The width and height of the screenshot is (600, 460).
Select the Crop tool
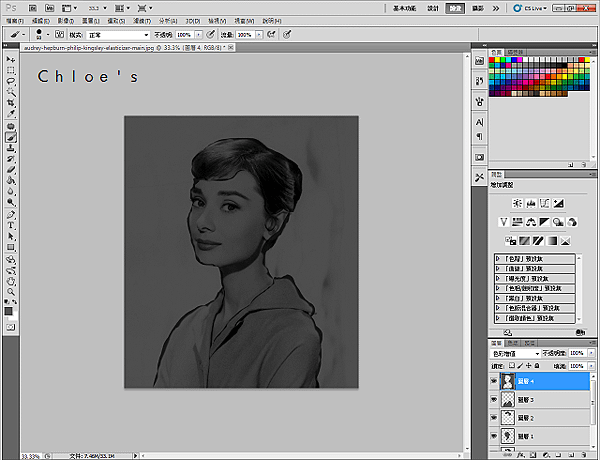tap(11, 103)
